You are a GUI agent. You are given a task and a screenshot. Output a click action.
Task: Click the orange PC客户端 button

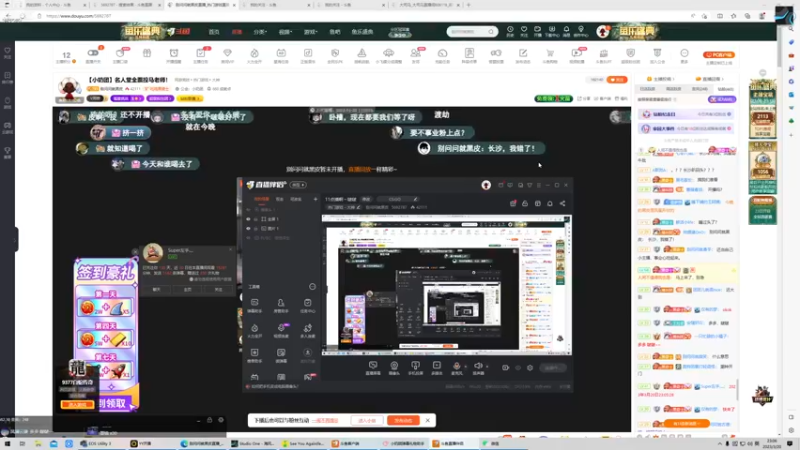719,55
